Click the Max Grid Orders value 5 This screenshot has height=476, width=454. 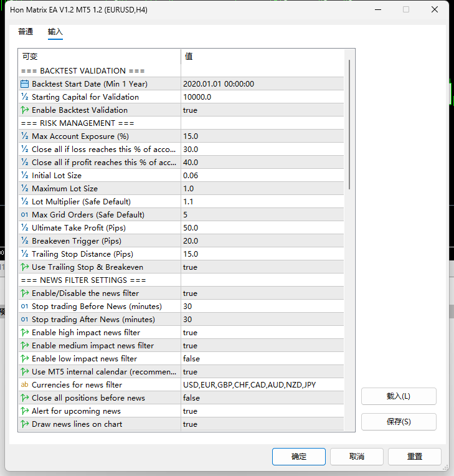185,214
